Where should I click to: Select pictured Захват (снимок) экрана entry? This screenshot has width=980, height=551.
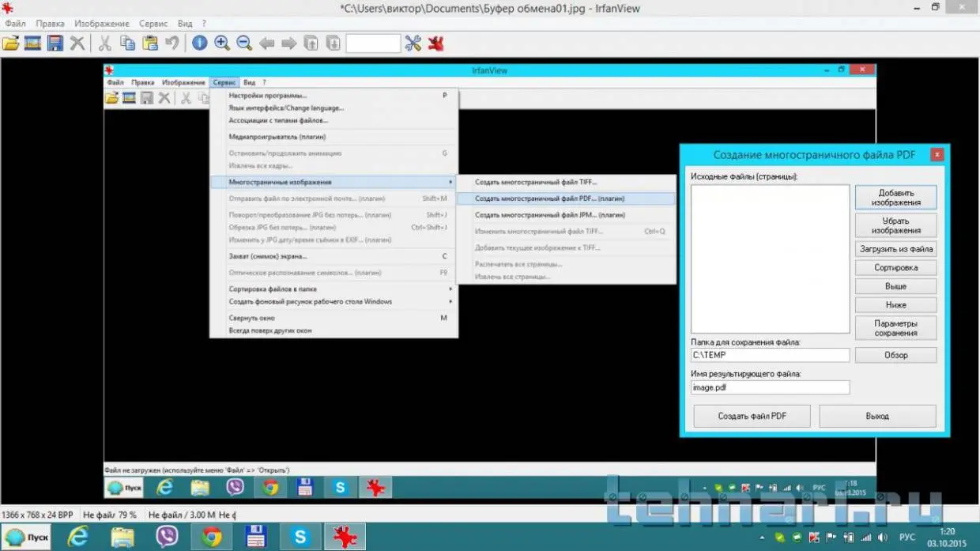pos(334,256)
